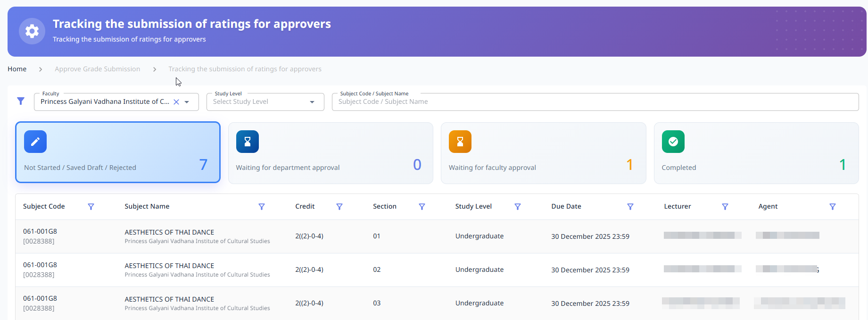Open Approve Grade Submission breadcrumb

pos(98,69)
